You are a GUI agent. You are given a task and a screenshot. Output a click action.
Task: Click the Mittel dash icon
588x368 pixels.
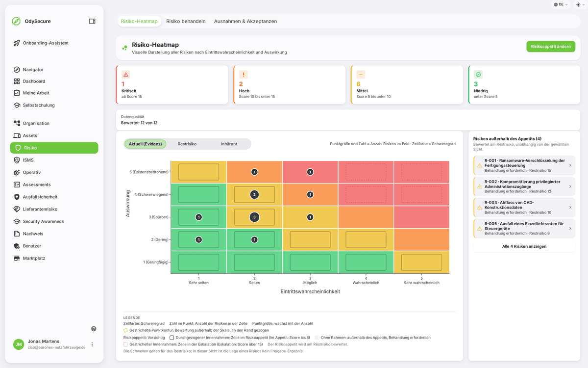(x=361, y=75)
